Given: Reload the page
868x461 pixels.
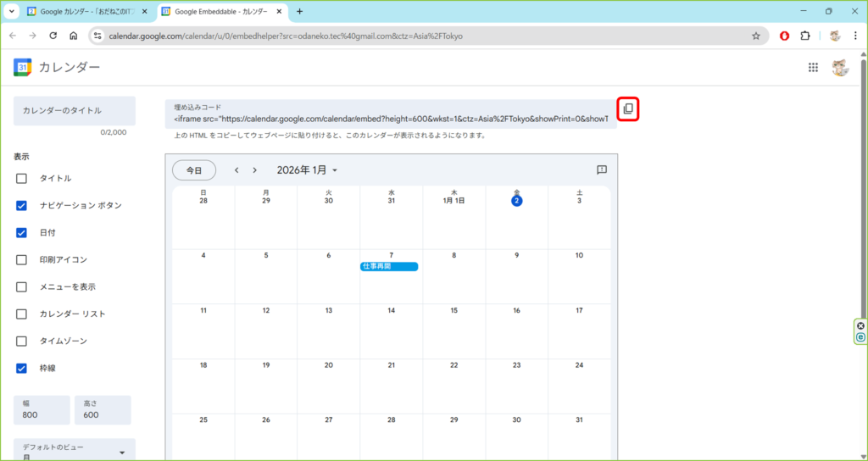Looking at the screenshot, I should (x=53, y=36).
